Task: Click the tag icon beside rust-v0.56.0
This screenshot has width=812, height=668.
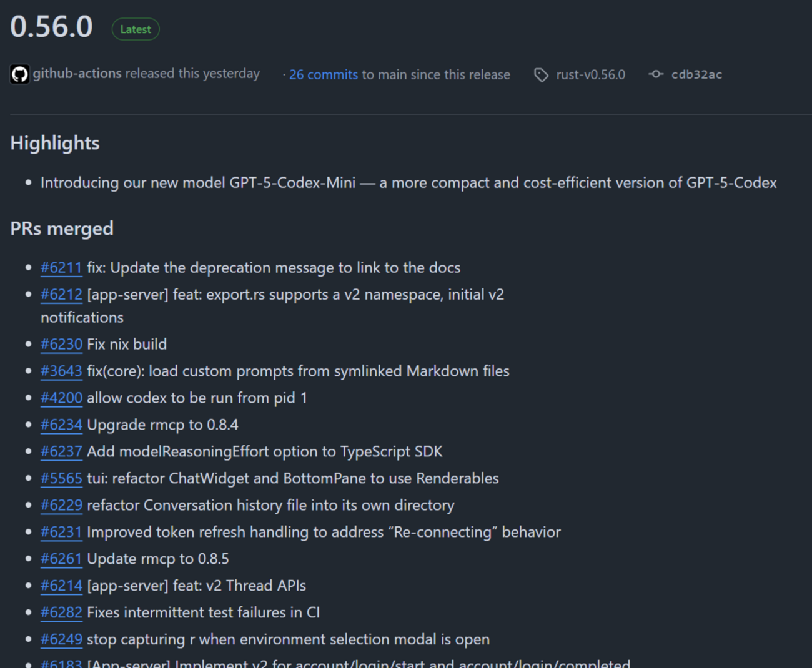Action: coord(541,75)
